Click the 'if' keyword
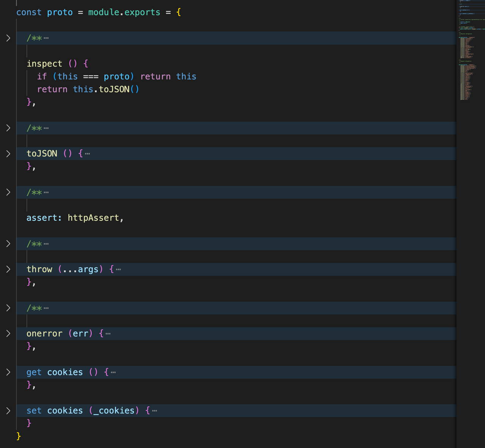This screenshot has height=448, width=485. tap(42, 77)
